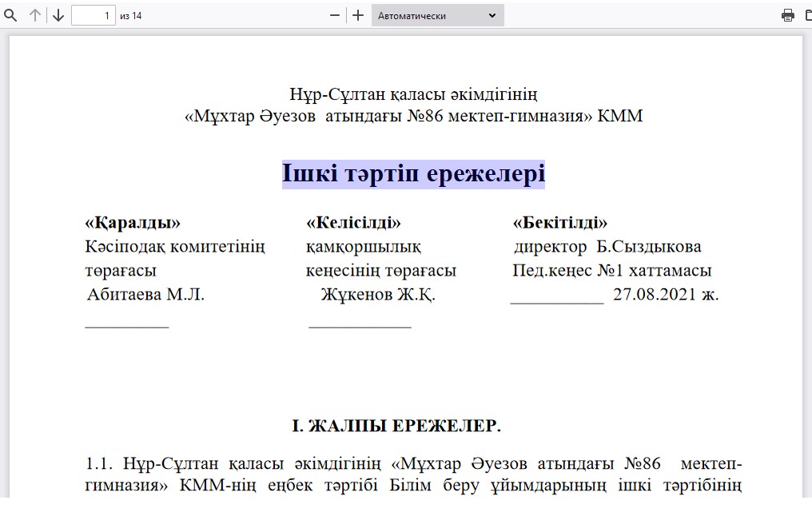Click inside the page number input field
The image size is (812, 508).
(x=93, y=14)
